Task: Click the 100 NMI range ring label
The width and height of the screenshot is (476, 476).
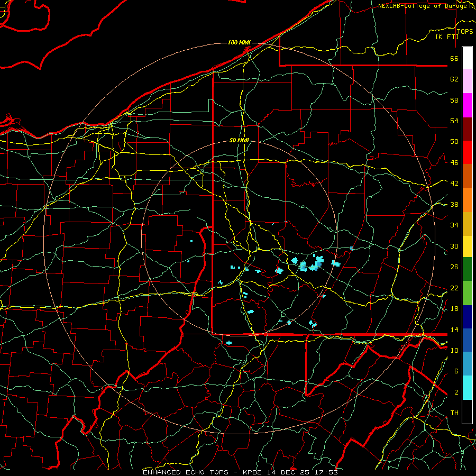Action: coord(239,42)
